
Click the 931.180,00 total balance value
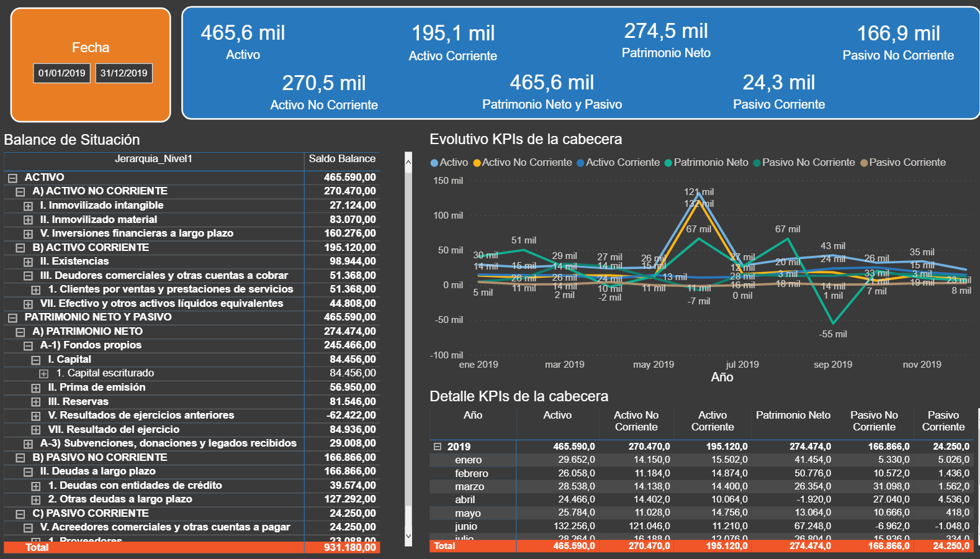pyautogui.click(x=350, y=547)
